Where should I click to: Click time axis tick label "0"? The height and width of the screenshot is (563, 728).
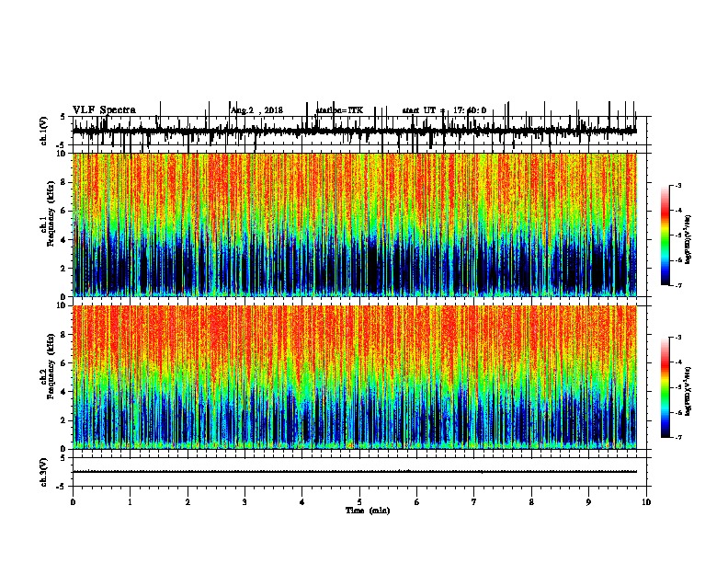(73, 502)
